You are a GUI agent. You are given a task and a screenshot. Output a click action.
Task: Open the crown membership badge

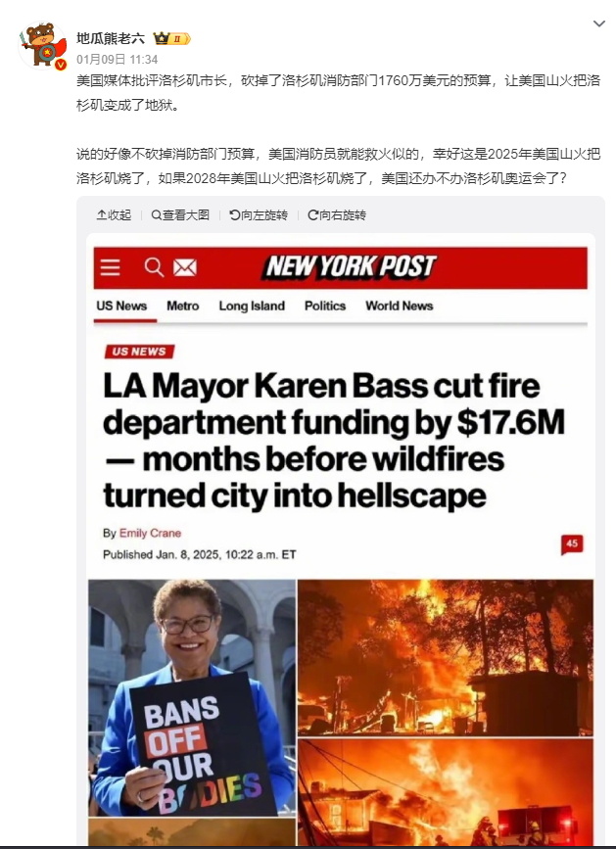click(x=172, y=38)
